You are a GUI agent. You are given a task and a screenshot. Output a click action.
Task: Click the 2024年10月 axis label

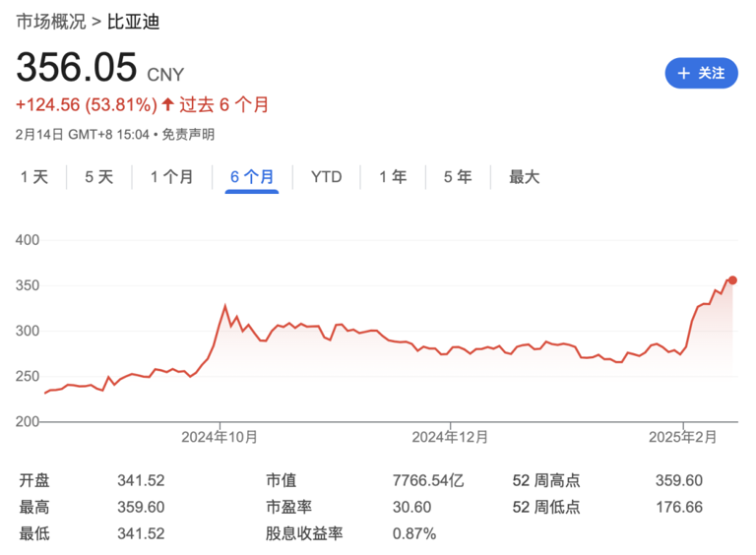[x=221, y=436]
